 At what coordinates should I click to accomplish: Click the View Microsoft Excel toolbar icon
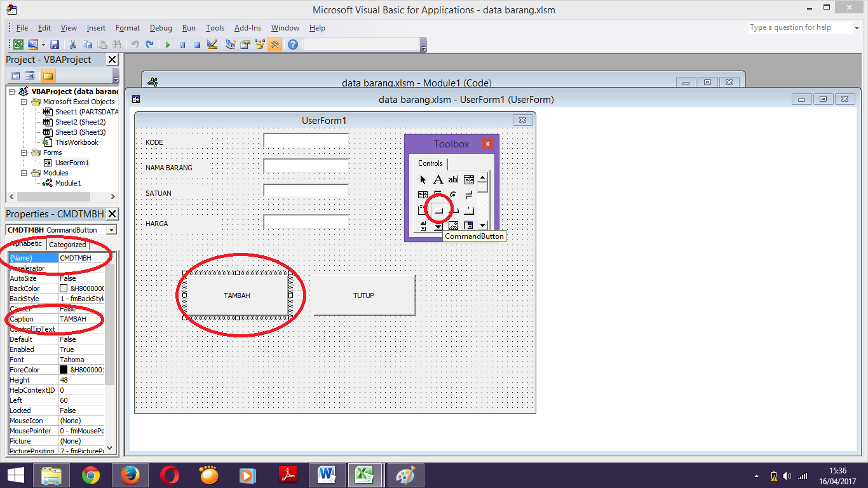coord(18,44)
